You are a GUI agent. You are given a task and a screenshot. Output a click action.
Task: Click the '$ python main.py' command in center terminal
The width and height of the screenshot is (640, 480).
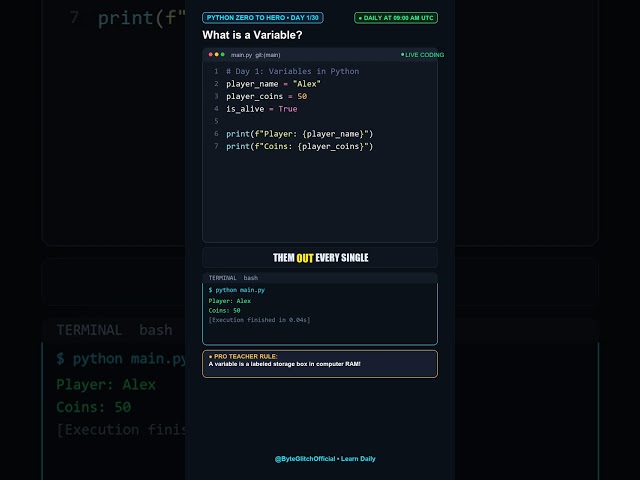point(237,290)
